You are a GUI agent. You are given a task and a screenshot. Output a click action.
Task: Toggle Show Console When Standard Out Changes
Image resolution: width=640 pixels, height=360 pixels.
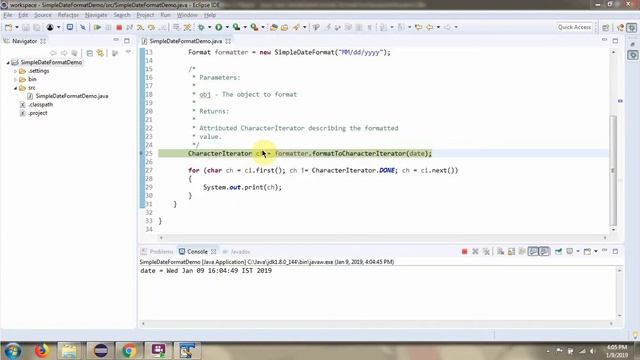point(533,251)
